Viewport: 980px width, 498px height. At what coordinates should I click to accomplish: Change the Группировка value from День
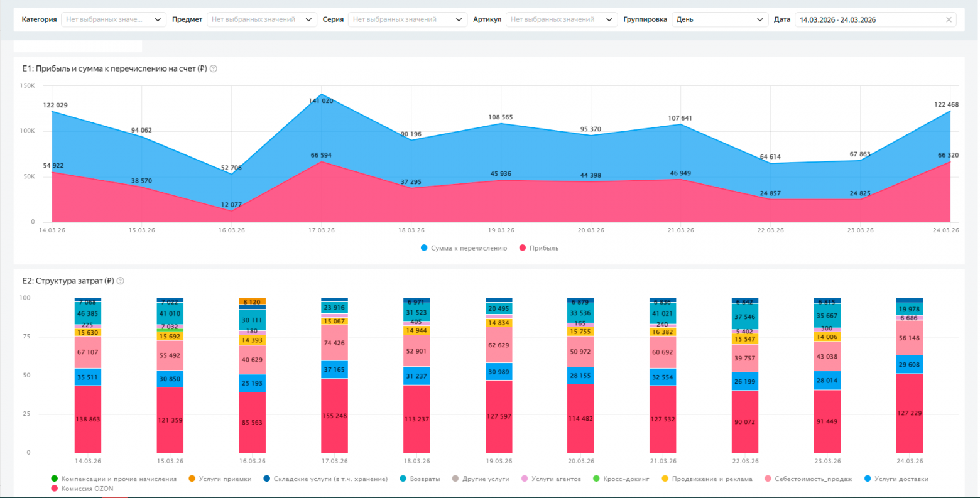tap(719, 20)
